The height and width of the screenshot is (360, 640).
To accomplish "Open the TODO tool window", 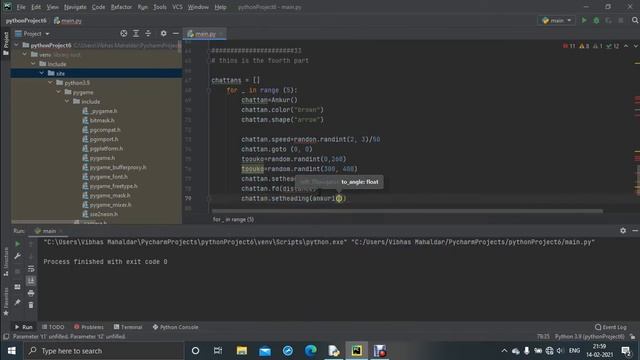I will click(x=53, y=327).
